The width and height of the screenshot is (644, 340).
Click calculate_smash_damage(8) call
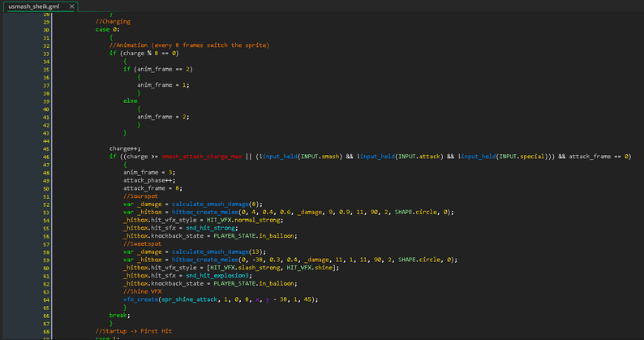[x=216, y=204]
